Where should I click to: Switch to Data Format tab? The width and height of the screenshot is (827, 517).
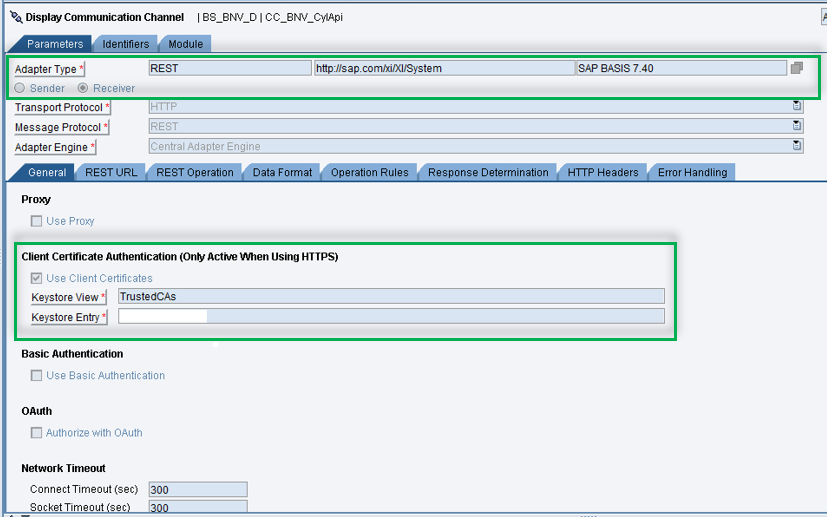pos(282,173)
